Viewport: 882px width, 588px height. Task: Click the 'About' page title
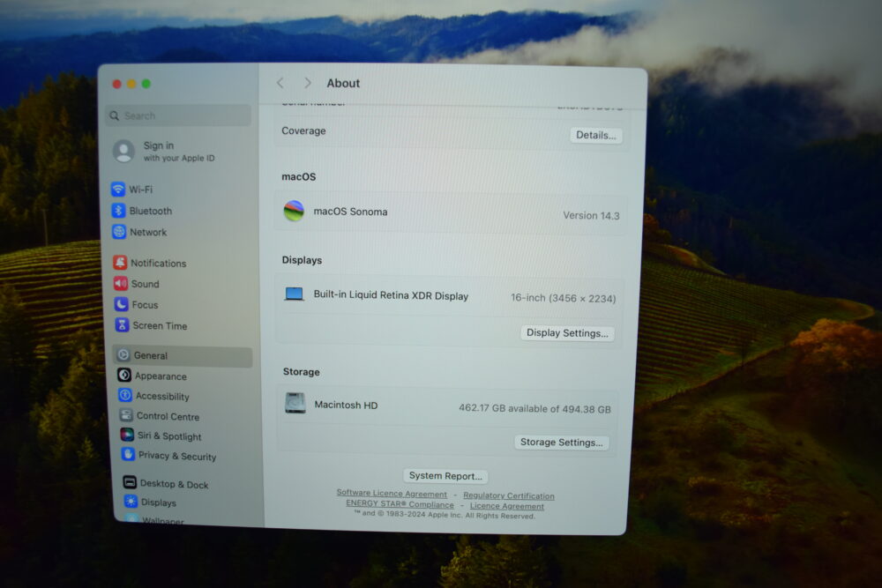343,83
